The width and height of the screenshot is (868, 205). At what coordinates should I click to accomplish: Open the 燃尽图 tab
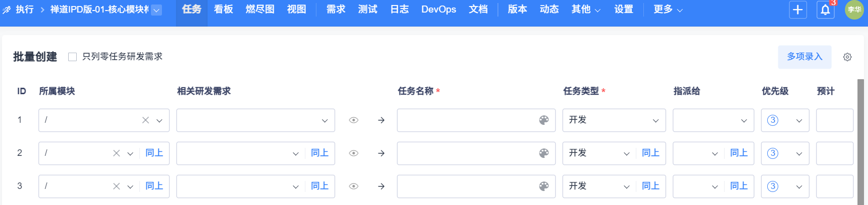260,10
